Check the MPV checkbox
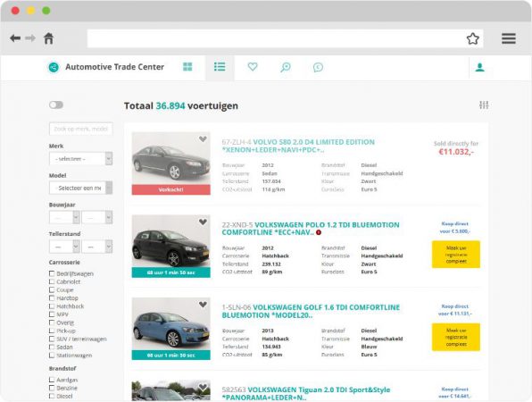 52,314
